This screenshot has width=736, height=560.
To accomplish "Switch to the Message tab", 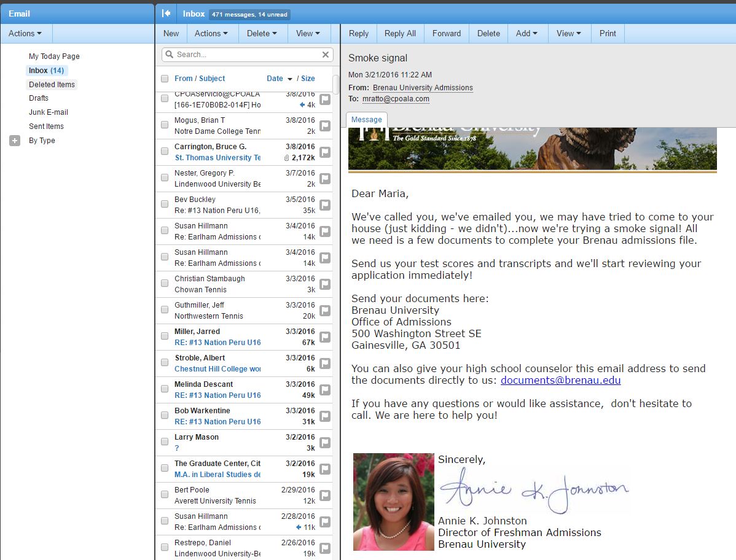I will (367, 120).
